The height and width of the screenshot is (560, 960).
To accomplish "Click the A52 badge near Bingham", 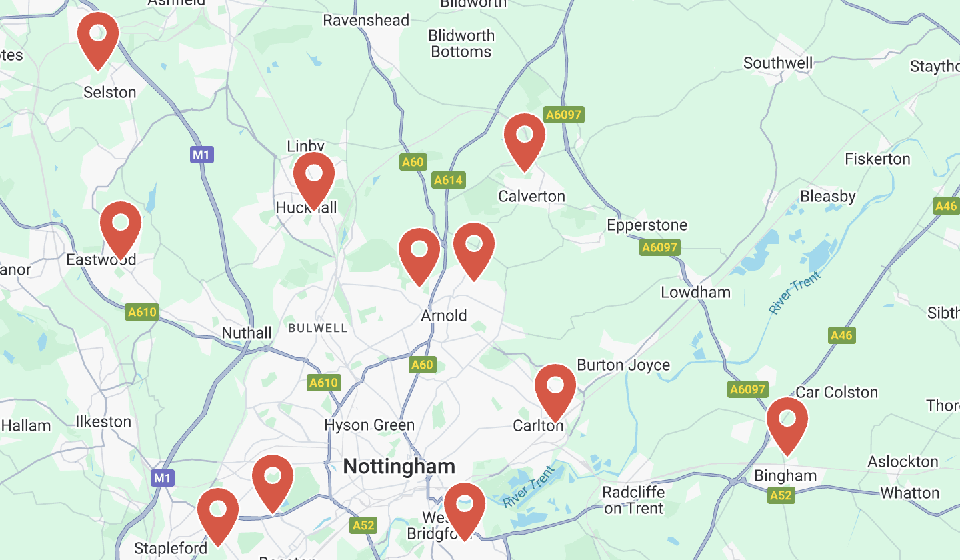I will [x=781, y=495].
